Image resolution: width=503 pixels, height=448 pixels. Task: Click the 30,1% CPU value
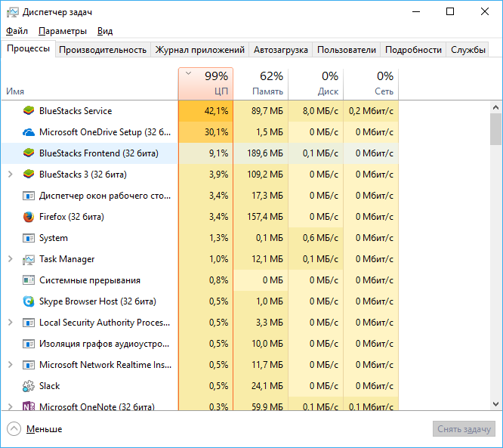tap(216, 132)
